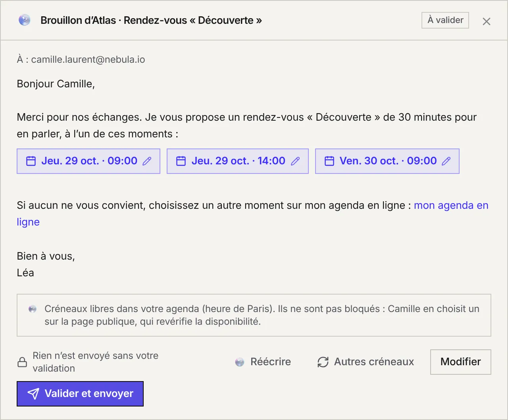Click the signature « Léa »
The width and height of the screenshot is (508, 420).
coord(25,273)
